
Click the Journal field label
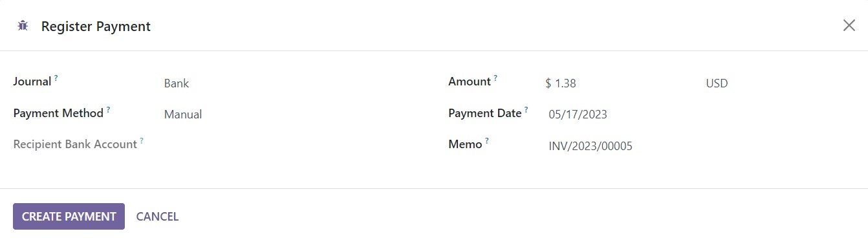(32, 82)
